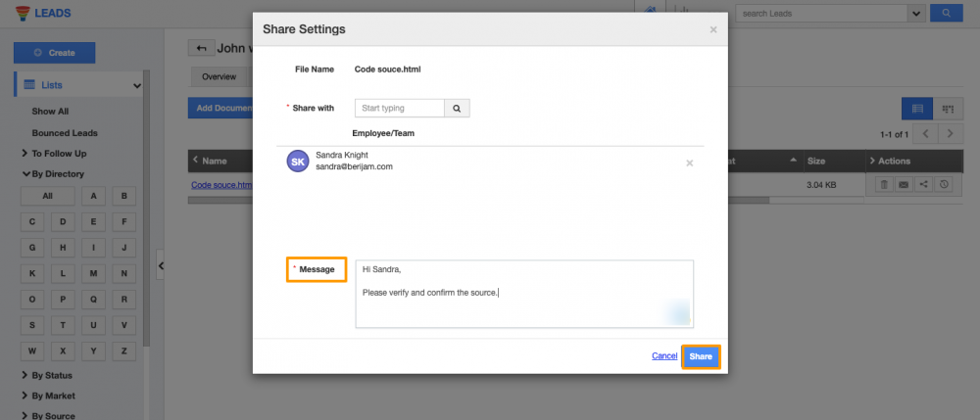Open the Overview tab
This screenshot has width=980, height=420.
pos(219,76)
